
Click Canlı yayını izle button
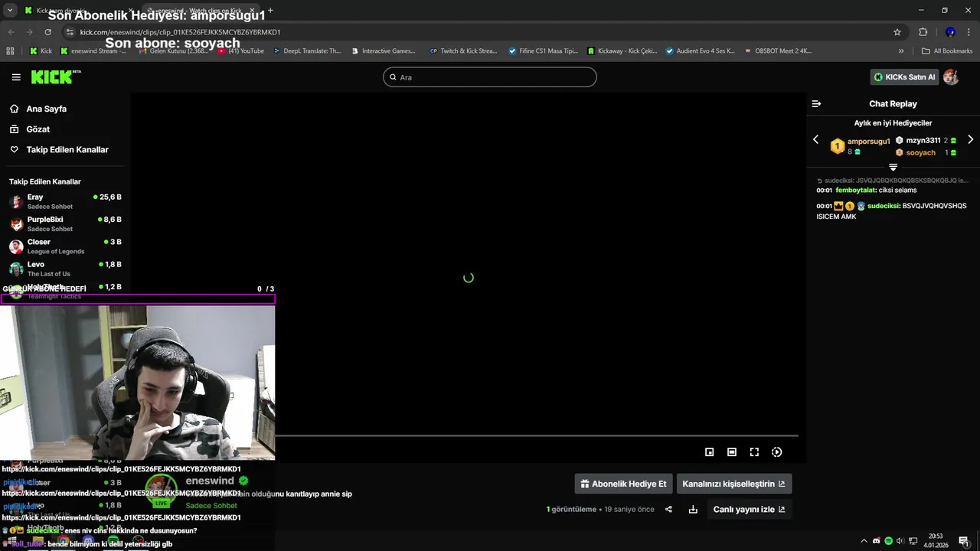749,510
